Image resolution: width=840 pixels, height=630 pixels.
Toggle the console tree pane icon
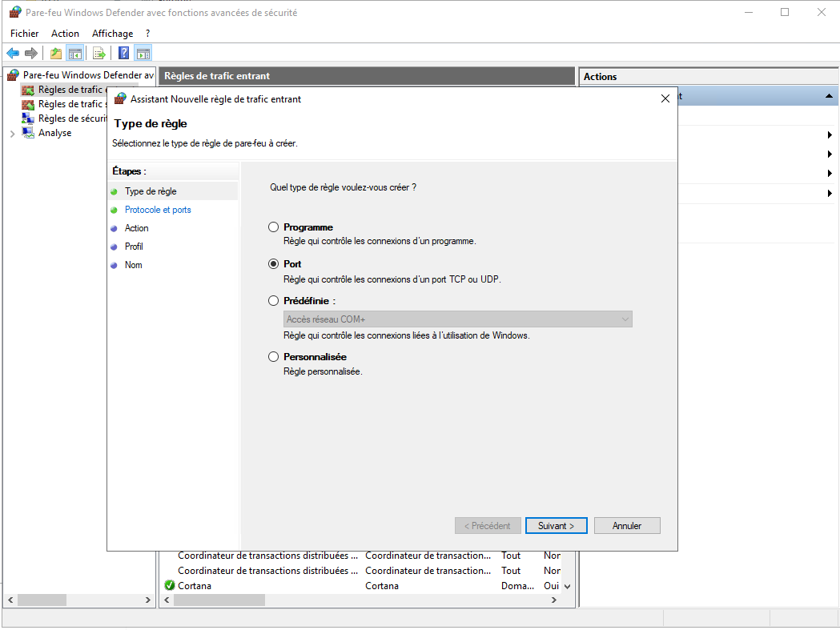tap(75, 53)
